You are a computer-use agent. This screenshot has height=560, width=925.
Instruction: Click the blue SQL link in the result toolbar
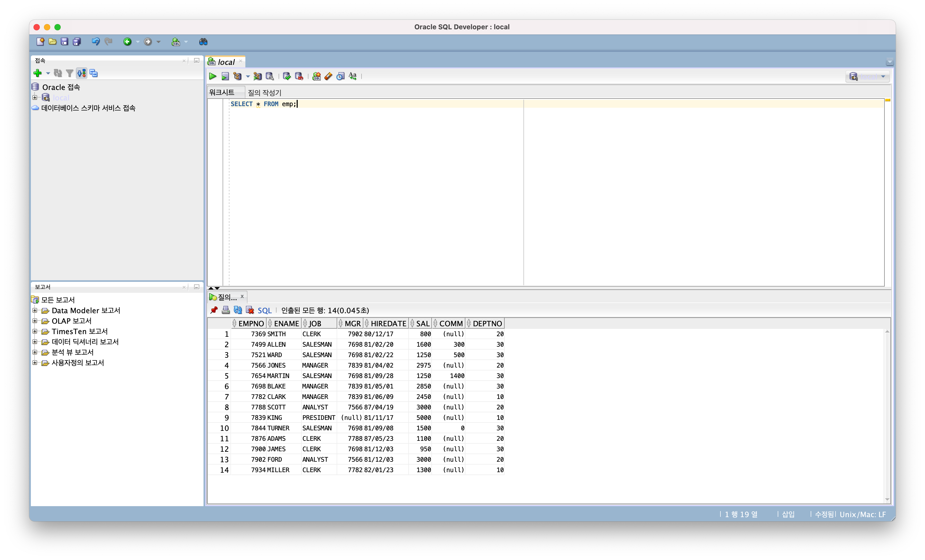(x=264, y=310)
